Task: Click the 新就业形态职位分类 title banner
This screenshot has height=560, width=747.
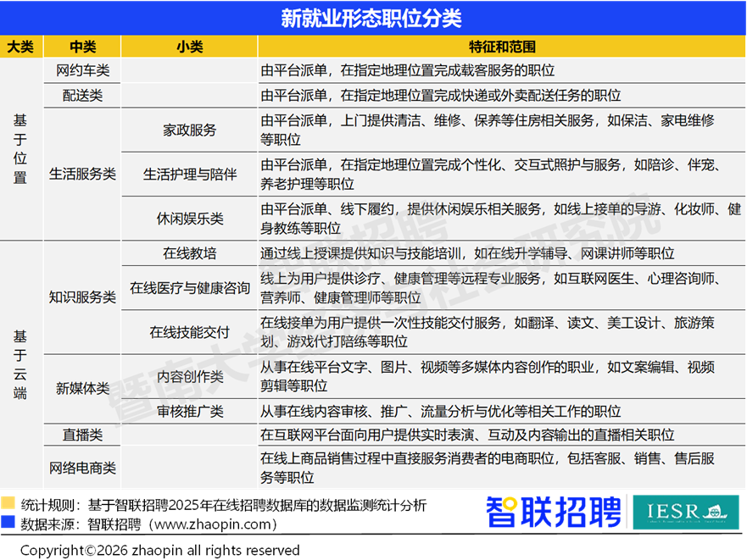Action: pyautogui.click(x=371, y=19)
